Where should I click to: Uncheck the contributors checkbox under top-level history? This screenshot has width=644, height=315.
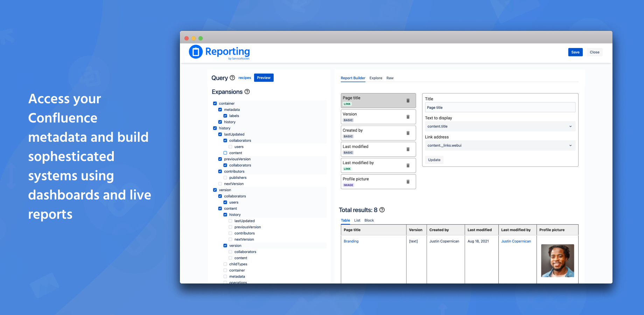(x=220, y=171)
